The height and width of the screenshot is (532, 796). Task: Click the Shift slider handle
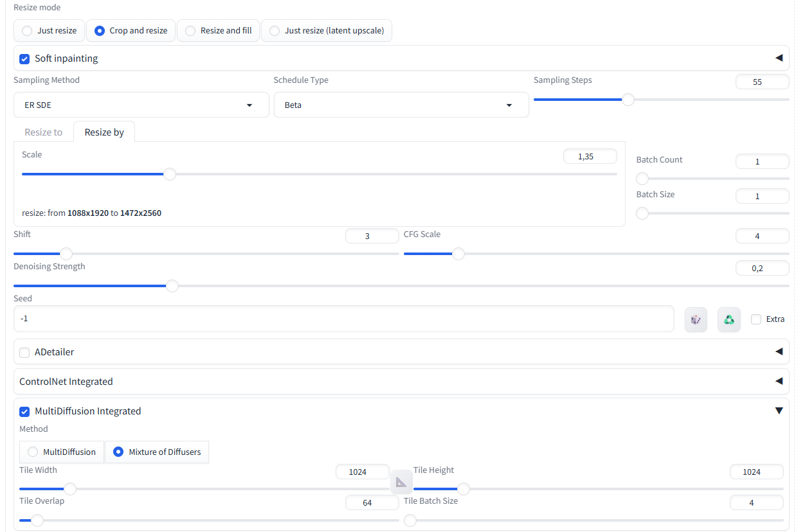tap(66, 254)
